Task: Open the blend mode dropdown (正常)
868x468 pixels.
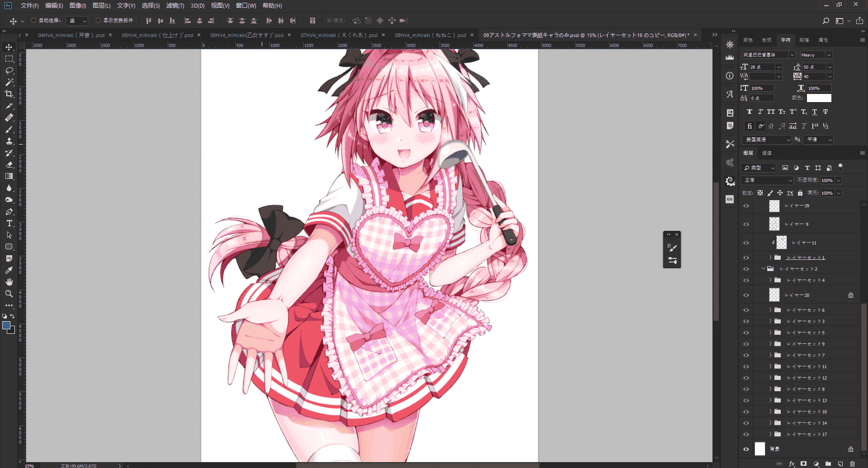Action: point(768,180)
